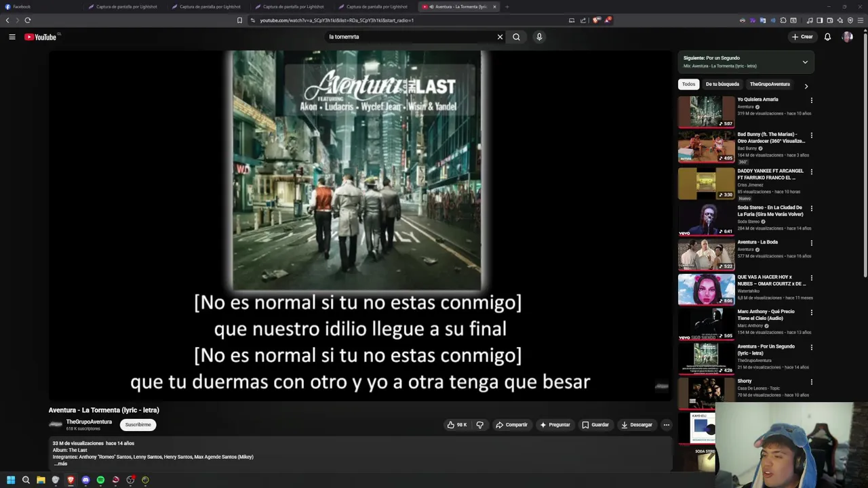868x488 pixels.
Task: Click Guardar to save video
Action: click(x=595, y=425)
